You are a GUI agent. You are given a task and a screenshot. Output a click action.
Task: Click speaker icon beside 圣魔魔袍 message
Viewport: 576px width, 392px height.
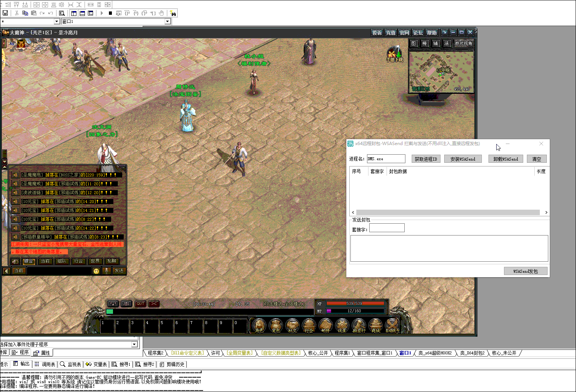click(15, 175)
